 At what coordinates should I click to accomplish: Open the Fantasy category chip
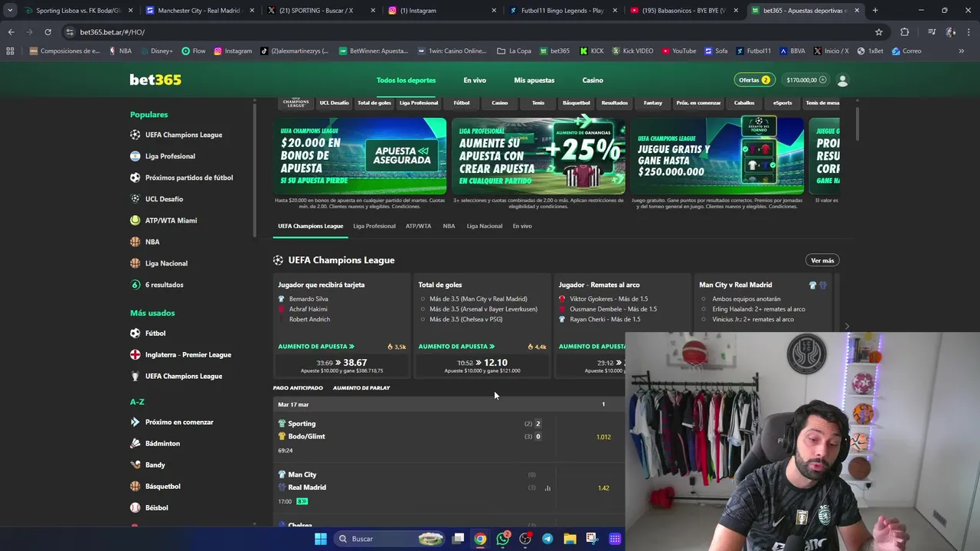[x=653, y=103]
